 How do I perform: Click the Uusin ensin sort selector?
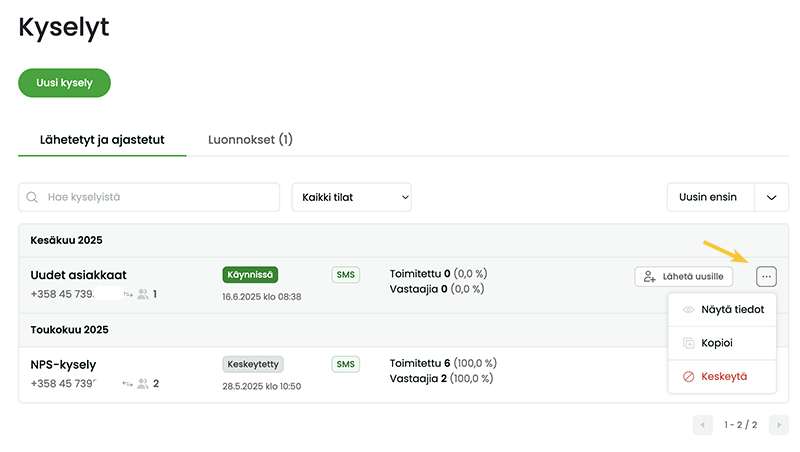coord(710,197)
